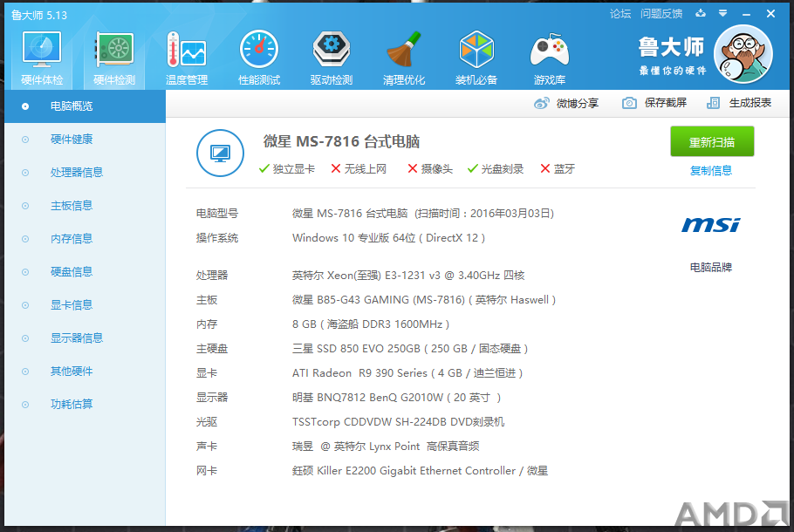Select 电脑概览 in sidebar

(x=86, y=106)
